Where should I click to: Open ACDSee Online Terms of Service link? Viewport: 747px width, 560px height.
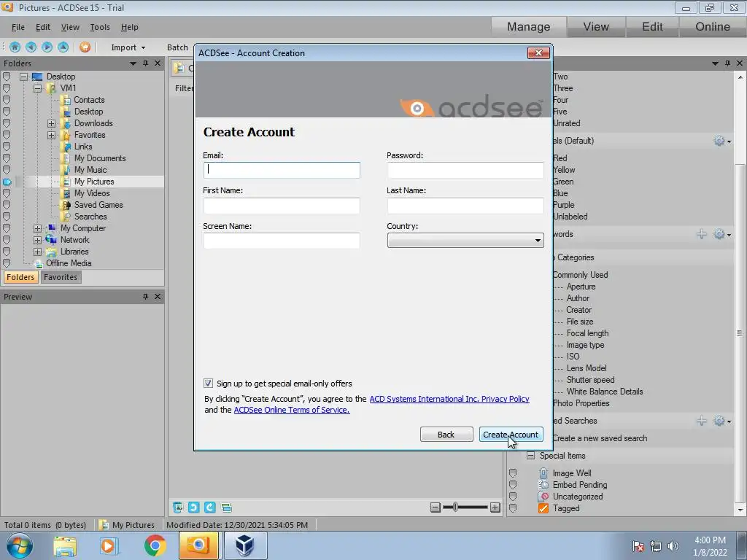(x=292, y=410)
